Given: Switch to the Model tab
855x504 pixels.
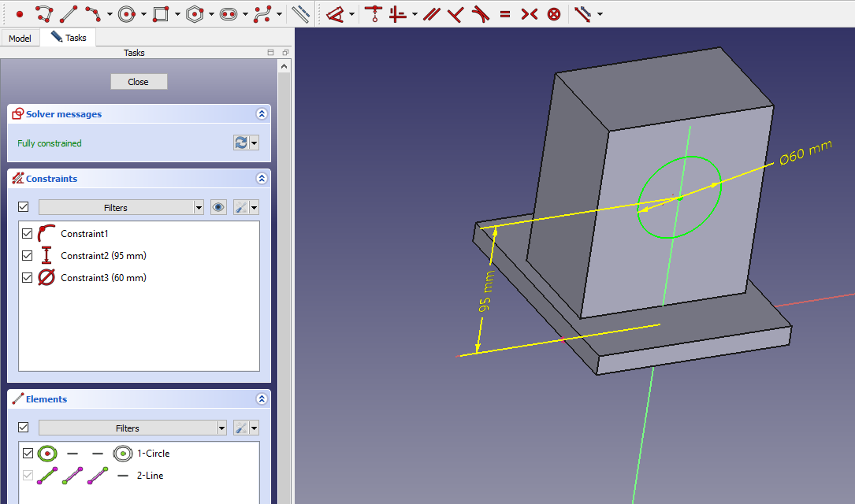Looking at the screenshot, I should (x=20, y=39).
